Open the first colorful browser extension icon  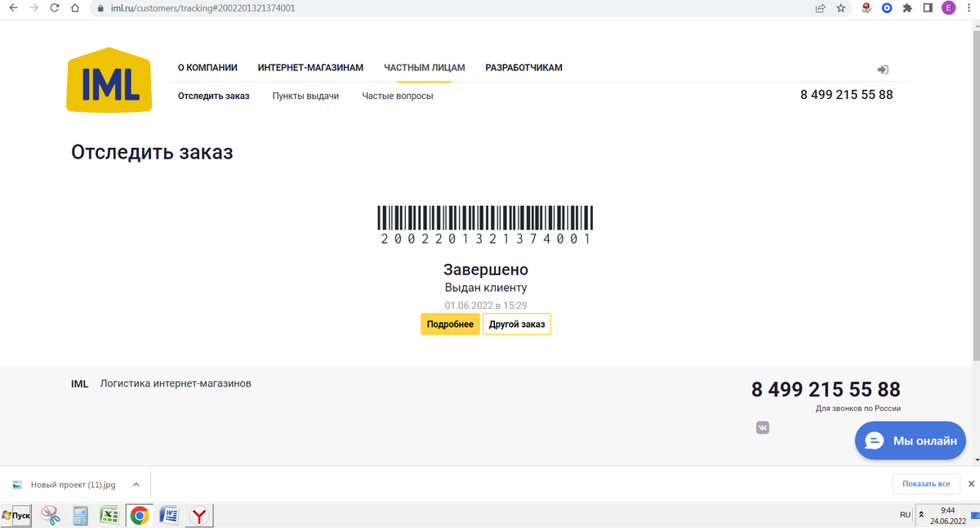point(866,8)
